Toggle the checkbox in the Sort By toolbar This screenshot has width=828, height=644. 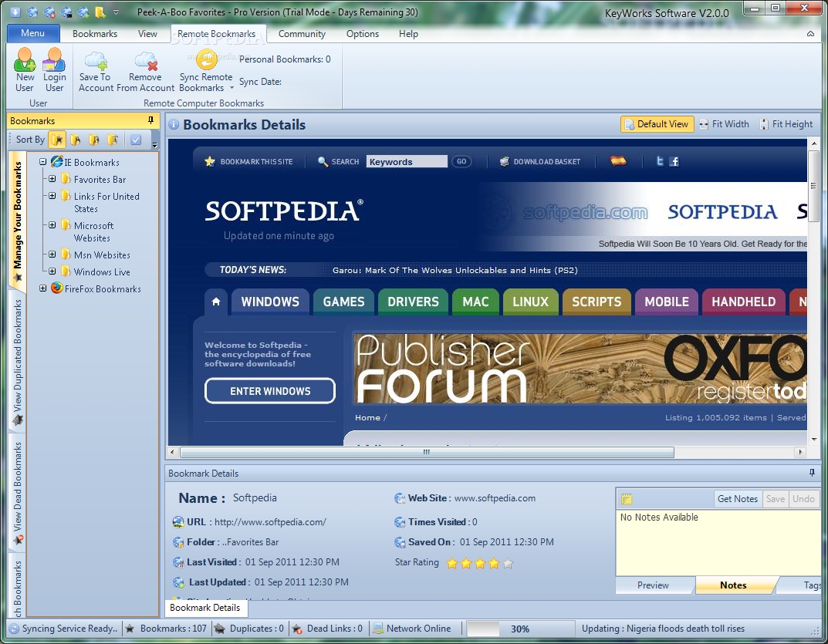(136, 140)
